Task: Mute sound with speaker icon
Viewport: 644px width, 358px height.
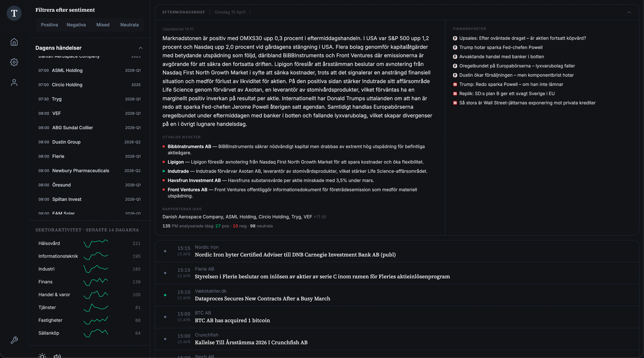Action: 57,356
